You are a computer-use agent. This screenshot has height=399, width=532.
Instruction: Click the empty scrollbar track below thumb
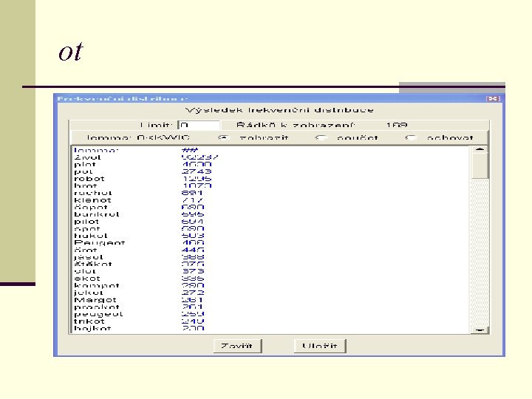tap(480, 253)
